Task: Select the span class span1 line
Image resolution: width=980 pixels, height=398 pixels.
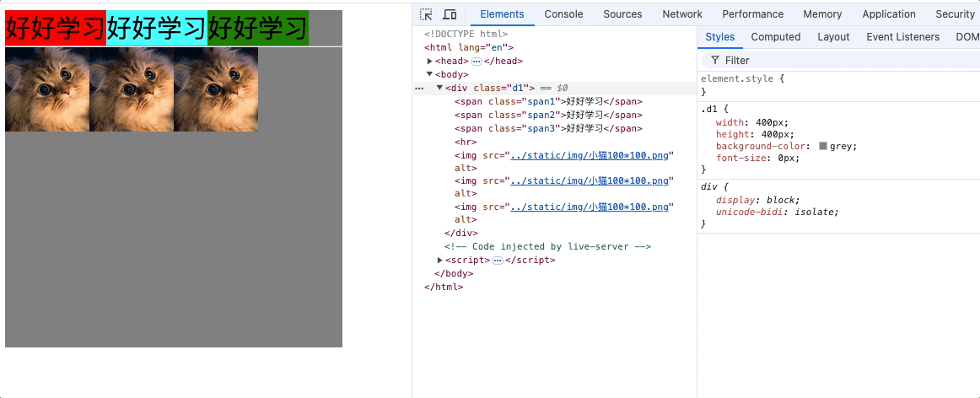Action: click(x=548, y=101)
